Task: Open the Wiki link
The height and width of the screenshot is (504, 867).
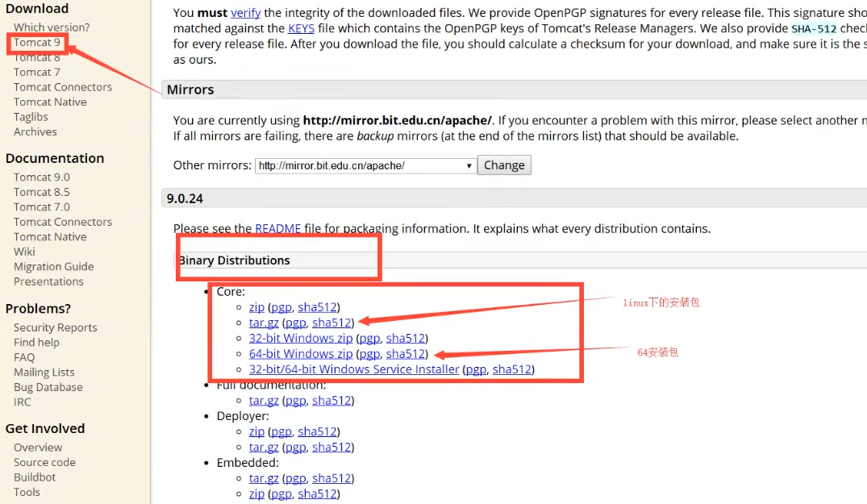Action: coord(24,252)
